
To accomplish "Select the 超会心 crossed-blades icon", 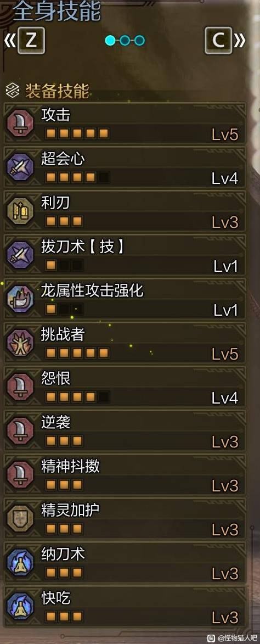I will click(20, 167).
